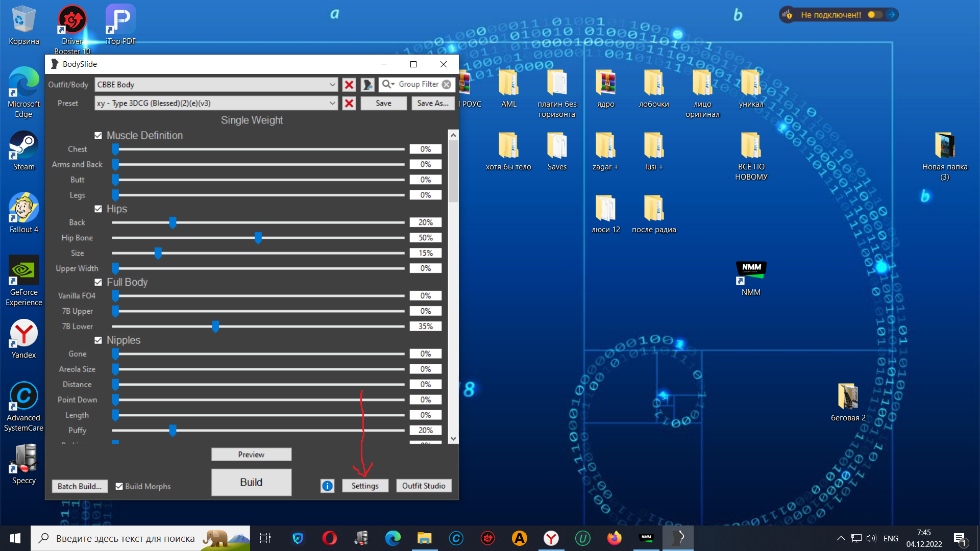Uncheck the Muscle Definition category checkbox

click(98, 136)
